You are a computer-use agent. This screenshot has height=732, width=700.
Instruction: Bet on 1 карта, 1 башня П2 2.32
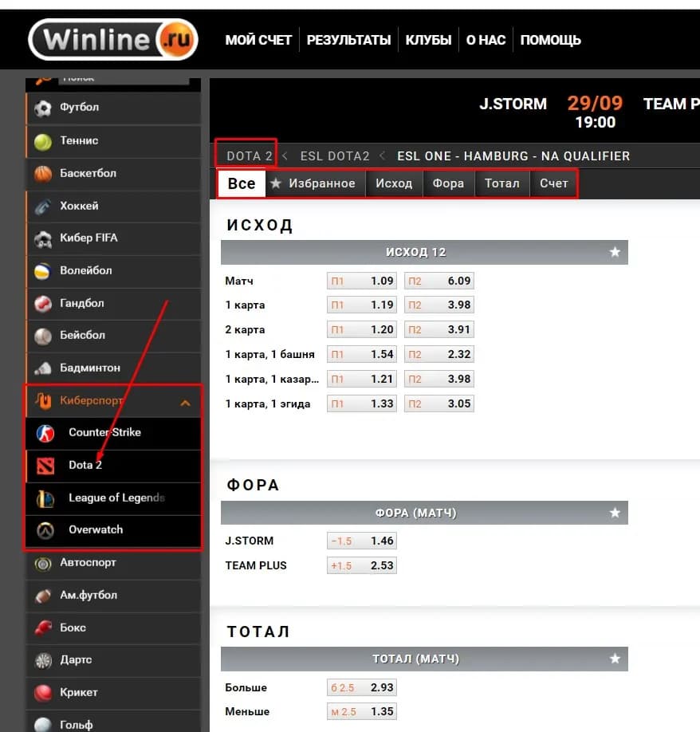point(439,354)
